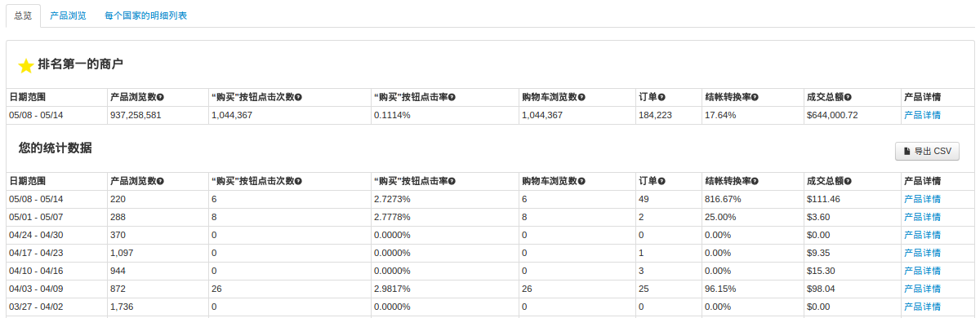Click help icon beside 产品浏览数 in 您的统计数据 table
Viewport: 980px width, 318px height.
click(x=160, y=181)
